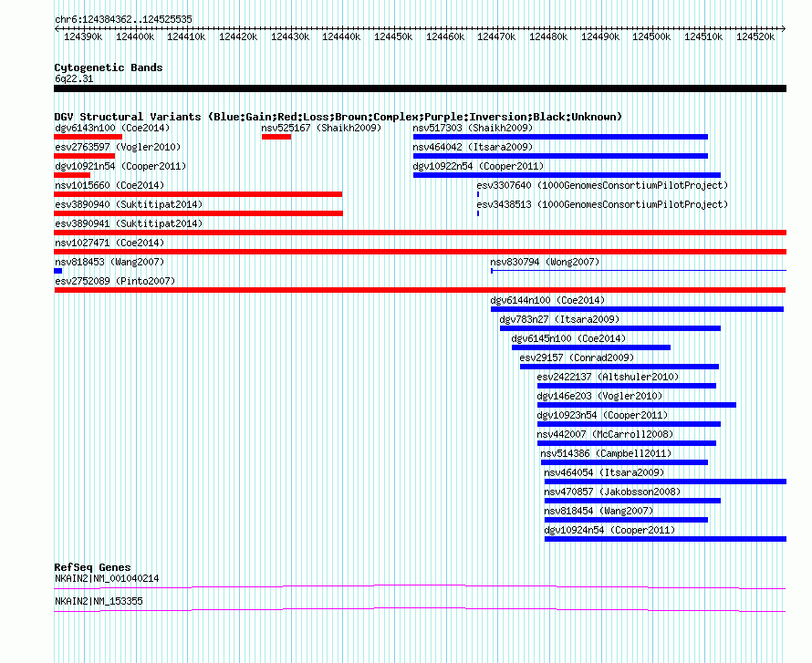Select esv2752089 (Pinto2007) label
812x663 pixels.
click(x=115, y=281)
